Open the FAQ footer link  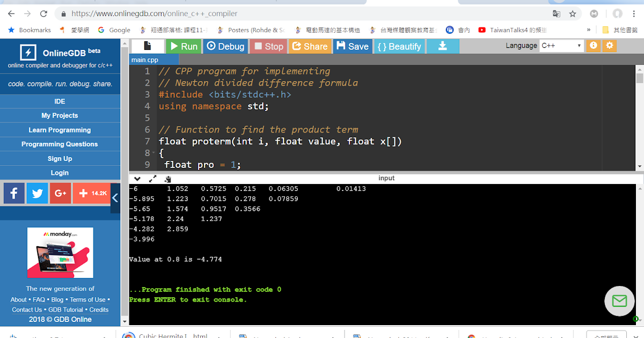pyautogui.click(x=39, y=300)
